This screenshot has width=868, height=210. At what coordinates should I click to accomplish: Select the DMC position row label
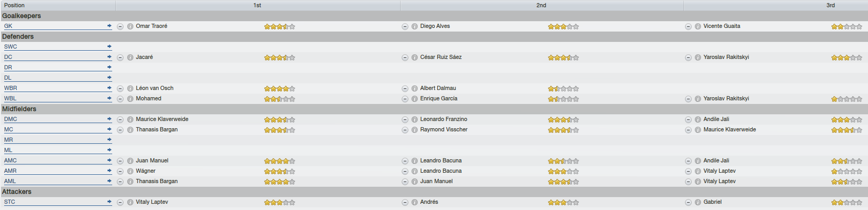coord(10,119)
